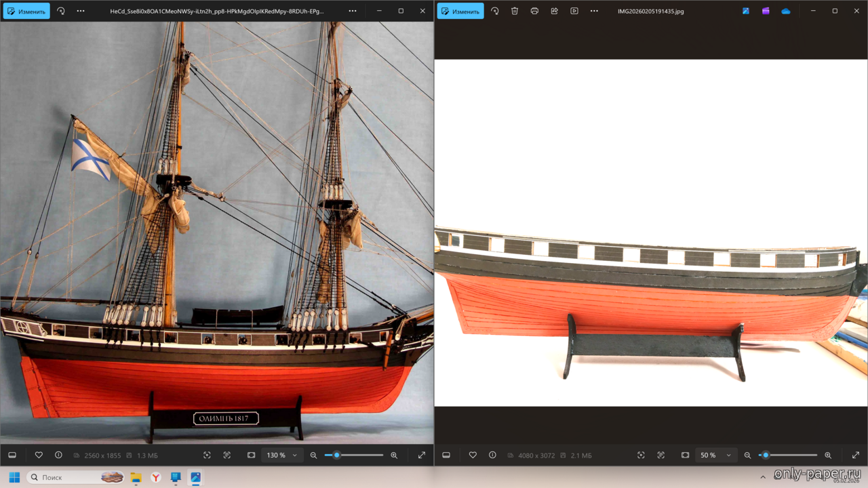This screenshot has height=488, width=868.
Task: Open three-dots more menu in right window
Action: pos(594,12)
